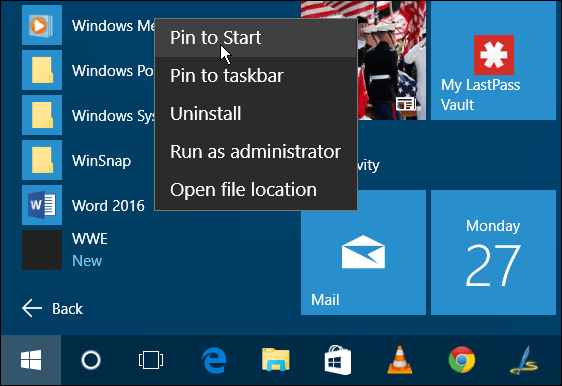The height and width of the screenshot is (386, 562).
Task: Choose Run as administrator
Action: tap(256, 152)
